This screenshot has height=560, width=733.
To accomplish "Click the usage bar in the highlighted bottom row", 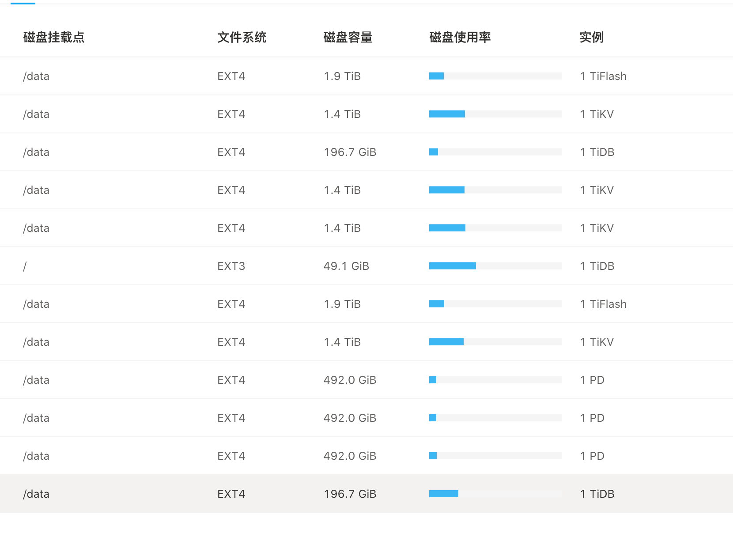I will (x=495, y=494).
